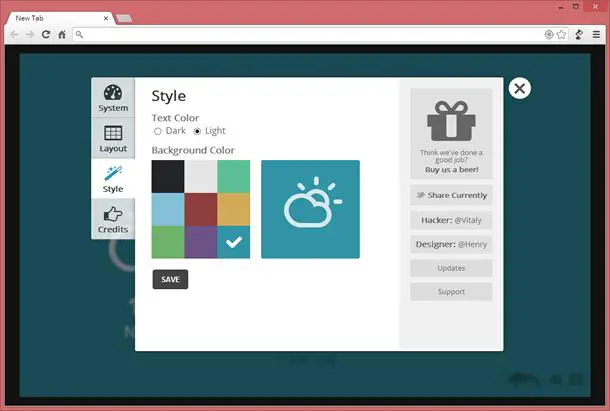
Task: Click the gift box icon
Action: point(451,121)
